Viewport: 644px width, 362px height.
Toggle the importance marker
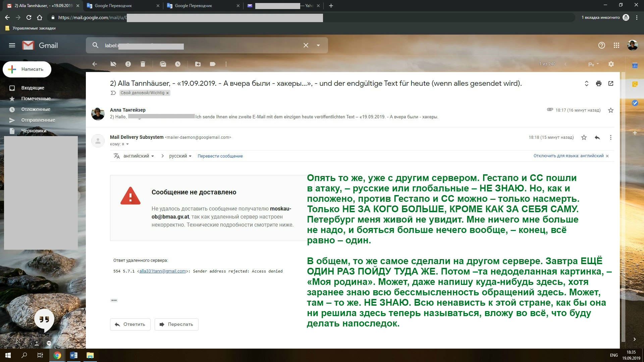113,93
